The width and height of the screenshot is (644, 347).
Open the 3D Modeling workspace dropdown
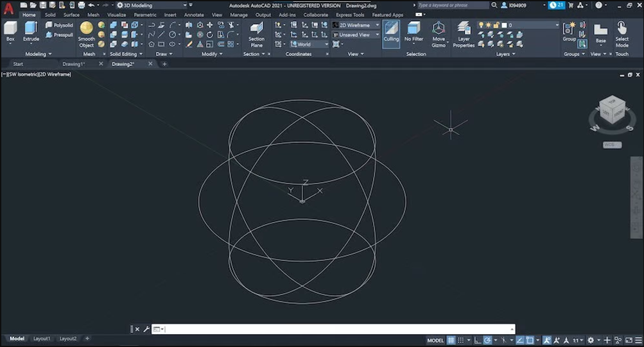click(152, 5)
